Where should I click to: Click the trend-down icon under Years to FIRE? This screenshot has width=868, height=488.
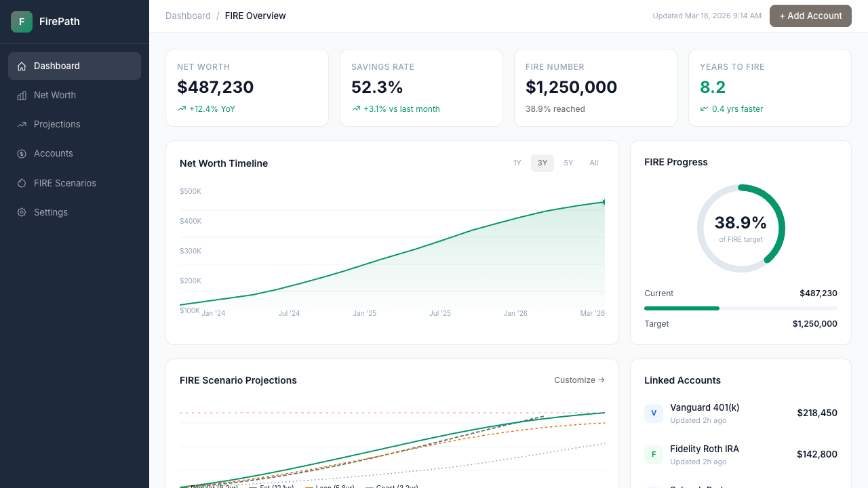click(705, 108)
